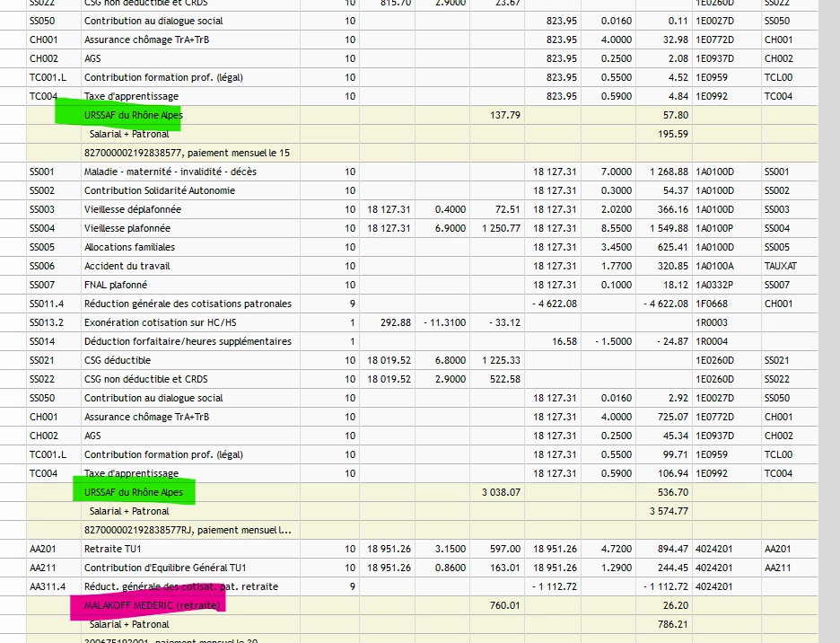Click the total 786.21
Viewport: 840px width, 643px height.
click(x=673, y=624)
